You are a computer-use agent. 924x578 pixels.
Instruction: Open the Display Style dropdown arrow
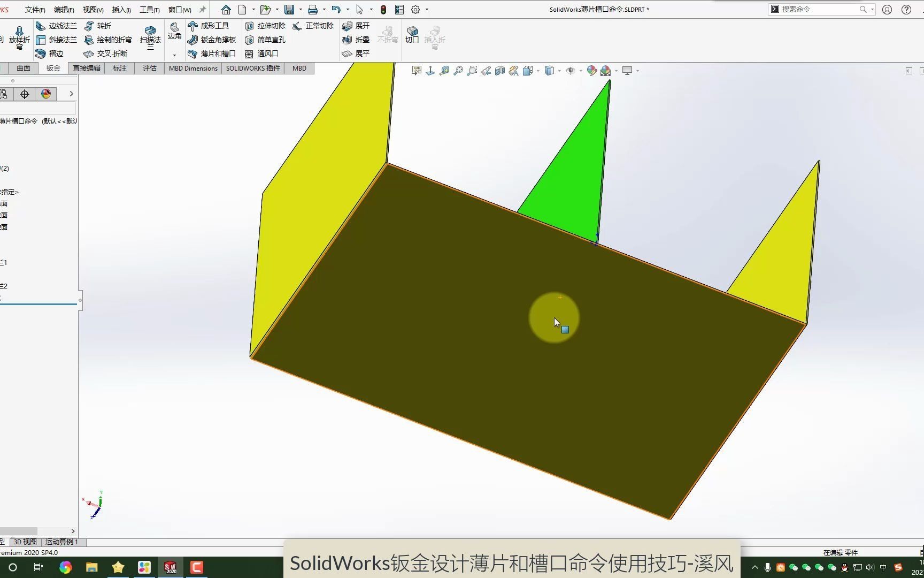coord(559,71)
